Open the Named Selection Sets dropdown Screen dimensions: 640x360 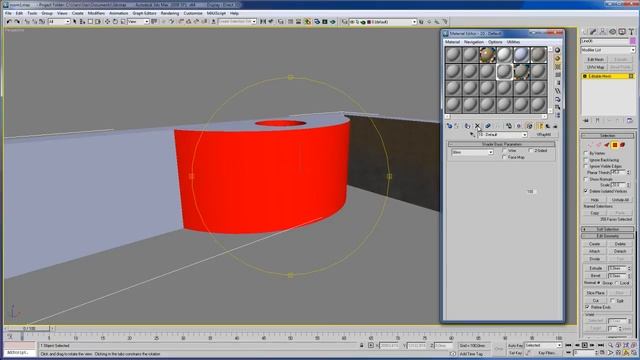(237, 22)
